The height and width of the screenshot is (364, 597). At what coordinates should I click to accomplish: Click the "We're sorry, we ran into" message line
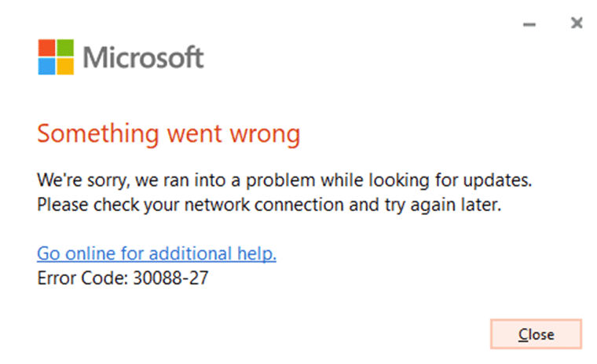click(284, 181)
